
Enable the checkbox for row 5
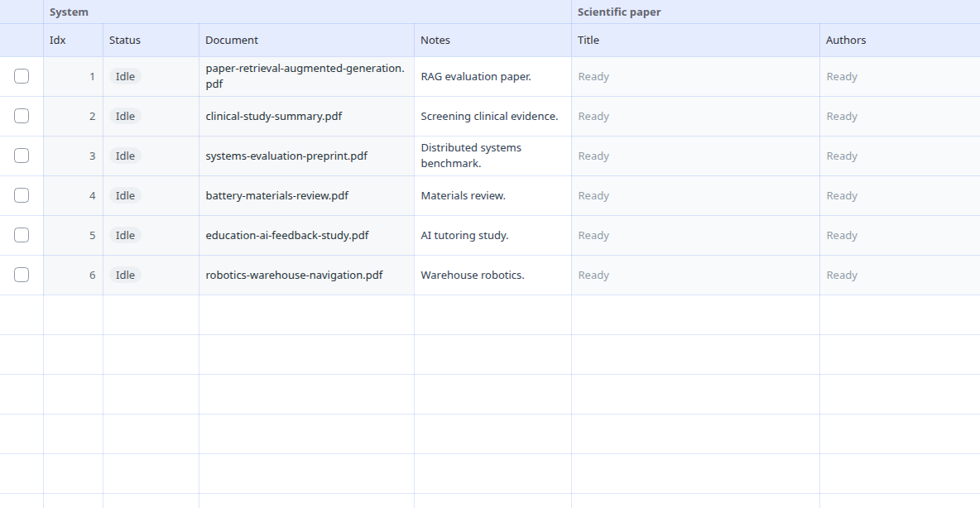(x=22, y=235)
